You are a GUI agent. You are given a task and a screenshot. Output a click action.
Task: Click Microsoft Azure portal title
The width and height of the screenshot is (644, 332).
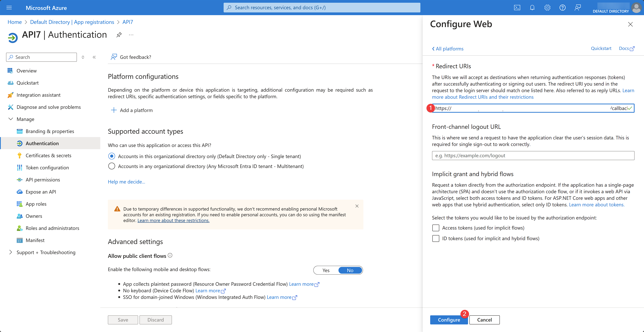coord(46,8)
